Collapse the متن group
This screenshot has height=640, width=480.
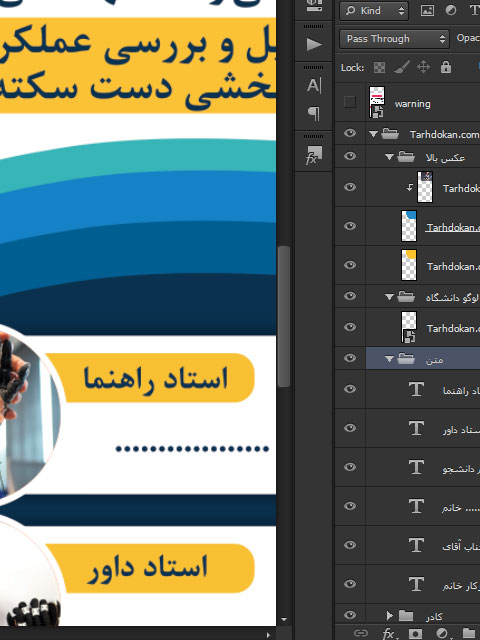pos(389,359)
